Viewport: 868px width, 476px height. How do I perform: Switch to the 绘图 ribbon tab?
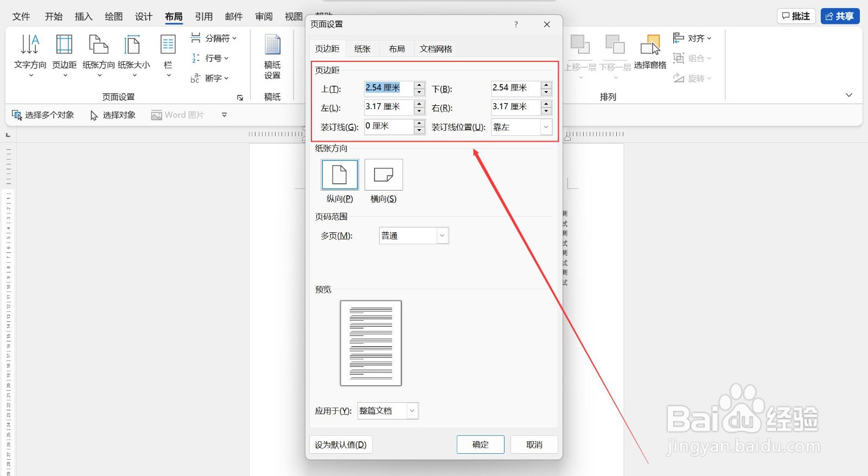(113, 17)
